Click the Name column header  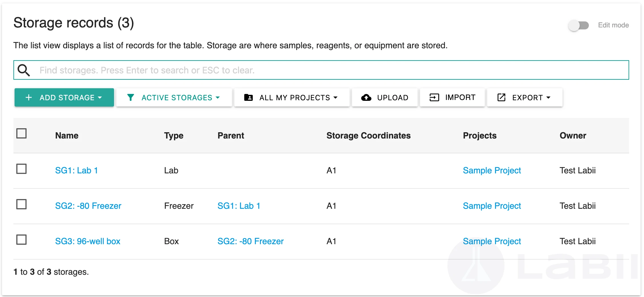[66, 136]
